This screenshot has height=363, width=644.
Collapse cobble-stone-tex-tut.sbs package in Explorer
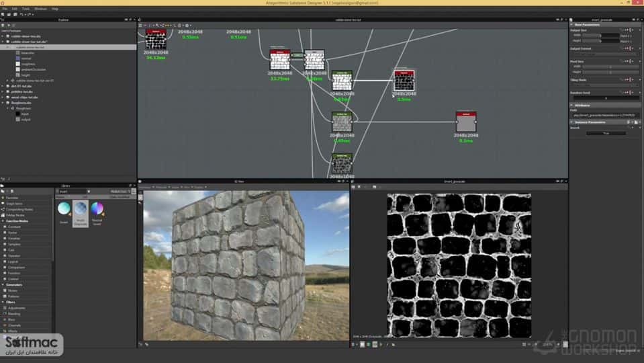[3, 42]
